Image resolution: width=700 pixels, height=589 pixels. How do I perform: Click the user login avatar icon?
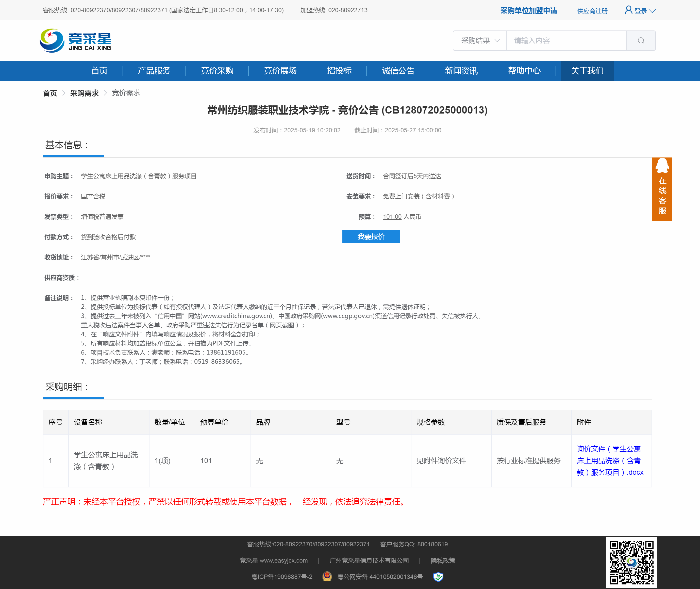click(x=628, y=10)
